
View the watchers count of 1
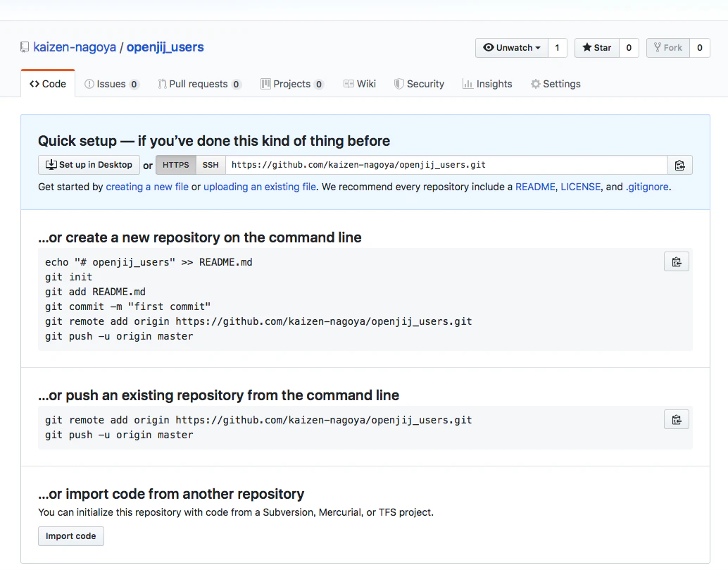557,48
